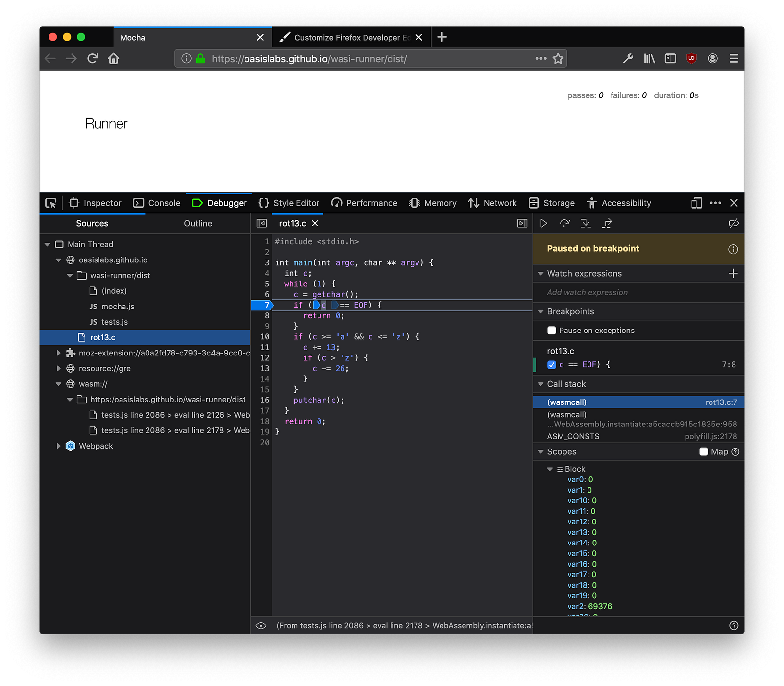Open the Library icon in toolbar
784x686 pixels.
[x=649, y=59]
